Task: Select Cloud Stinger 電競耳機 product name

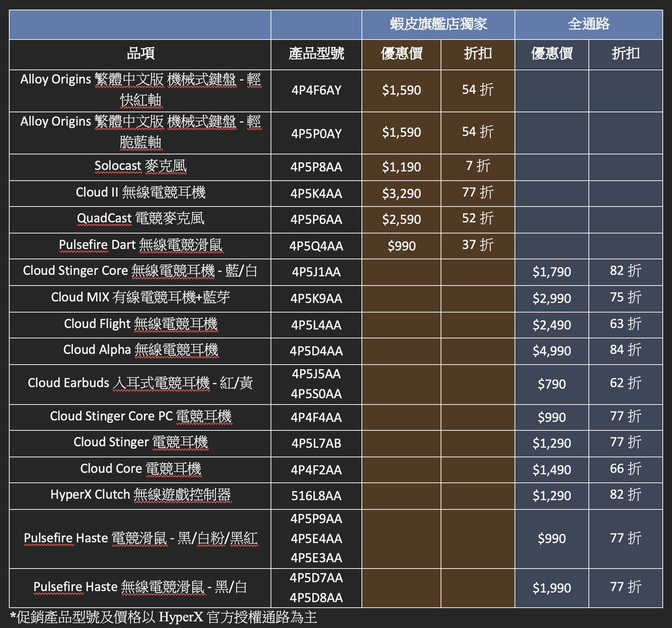Action: point(140,442)
